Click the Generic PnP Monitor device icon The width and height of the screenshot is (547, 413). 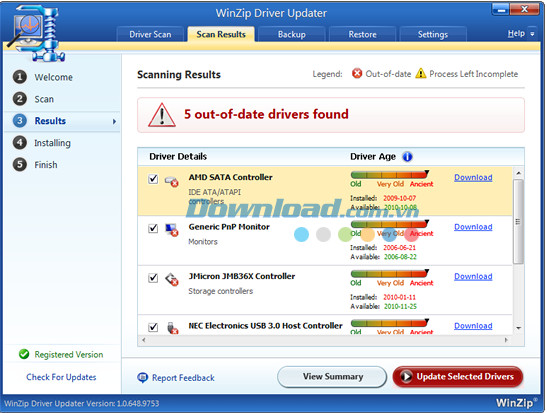tap(172, 230)
